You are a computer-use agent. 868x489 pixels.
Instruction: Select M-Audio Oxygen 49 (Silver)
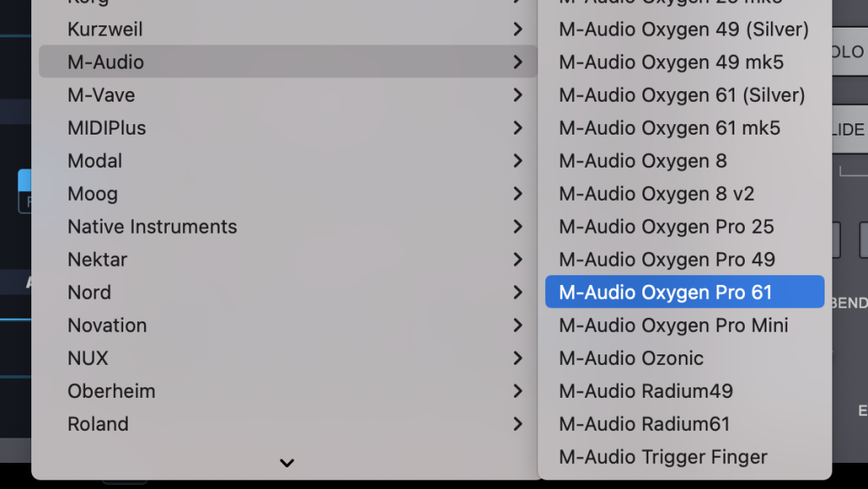tap(684, 29)
